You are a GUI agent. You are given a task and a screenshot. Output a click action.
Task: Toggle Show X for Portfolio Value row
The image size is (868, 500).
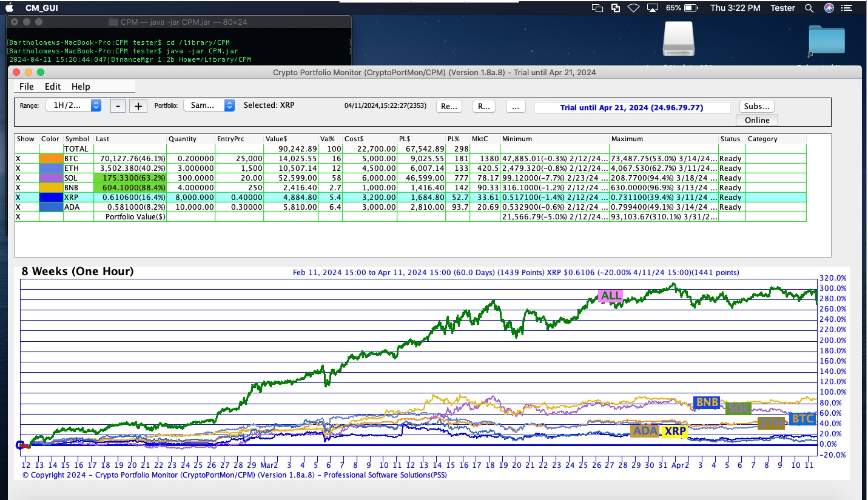pos(27,216)
